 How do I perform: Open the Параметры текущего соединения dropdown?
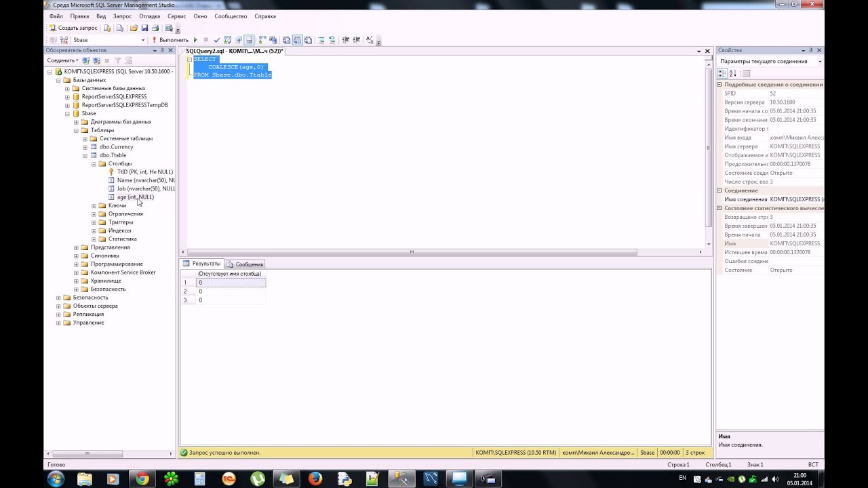tap(819, 62)
